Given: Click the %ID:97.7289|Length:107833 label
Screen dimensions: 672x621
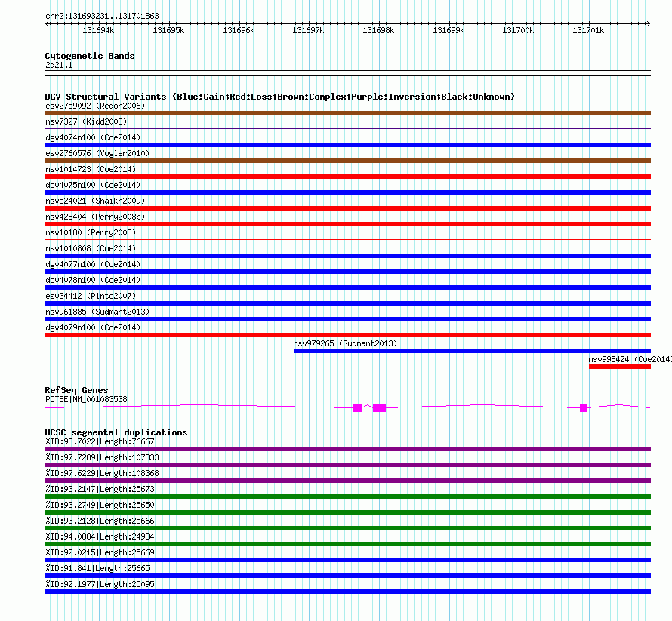Looking at the screenshot, I should tap(102, 458).
